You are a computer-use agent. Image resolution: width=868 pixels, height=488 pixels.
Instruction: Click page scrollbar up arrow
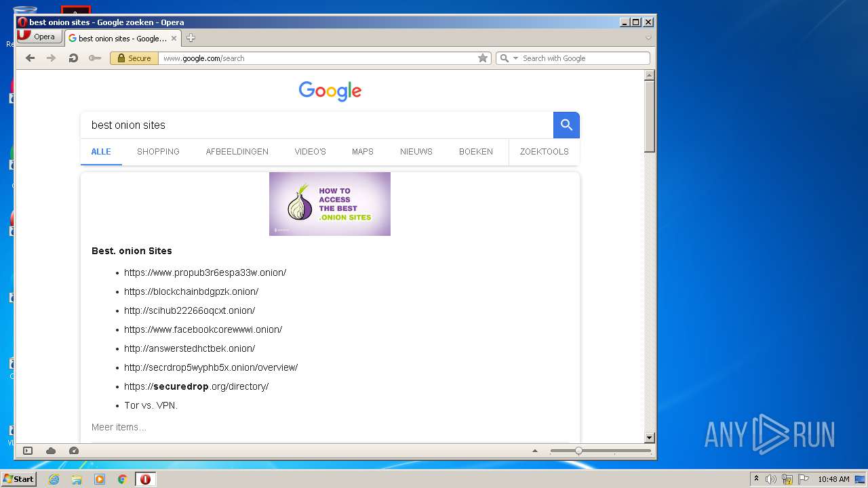649,75
